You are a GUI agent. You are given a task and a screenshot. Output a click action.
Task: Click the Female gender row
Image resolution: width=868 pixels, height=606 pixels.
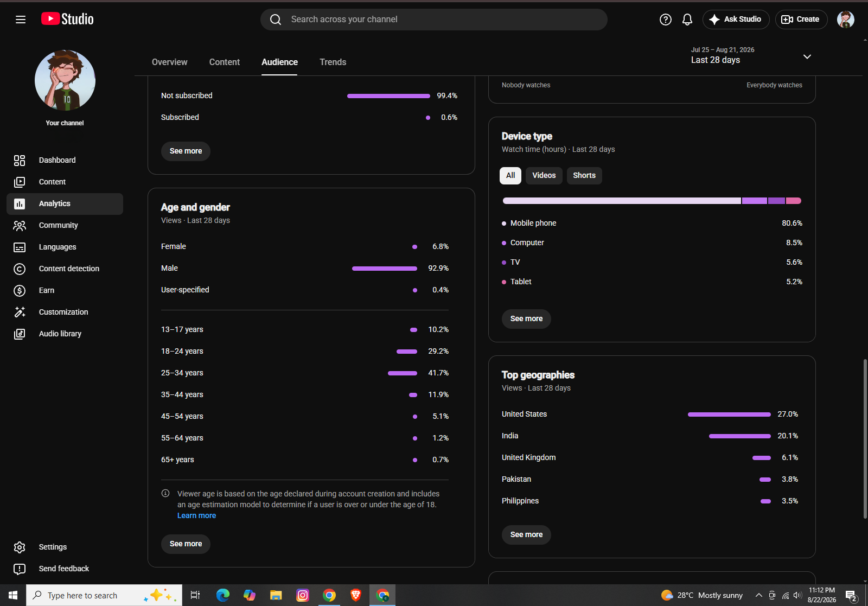click(x=305, y=246)
